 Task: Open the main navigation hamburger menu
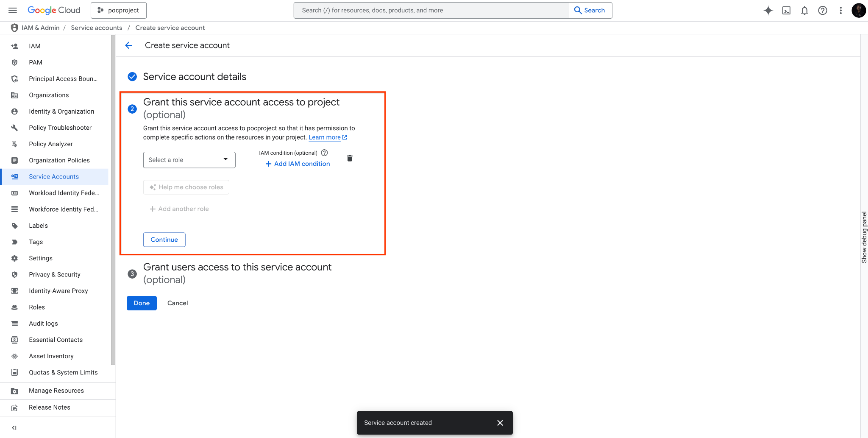[12, 10]
